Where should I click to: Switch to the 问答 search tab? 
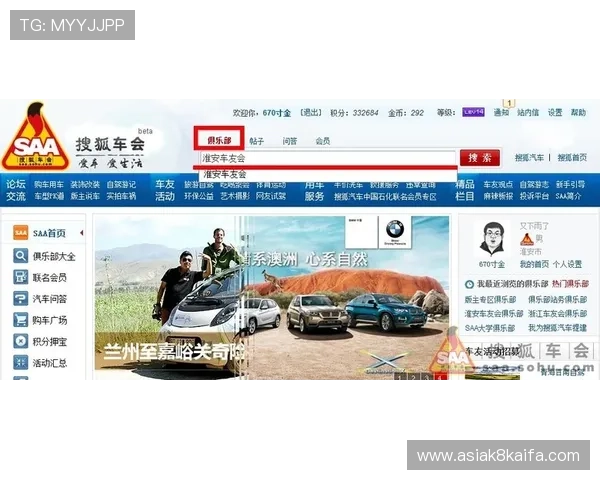pos(290,141)
